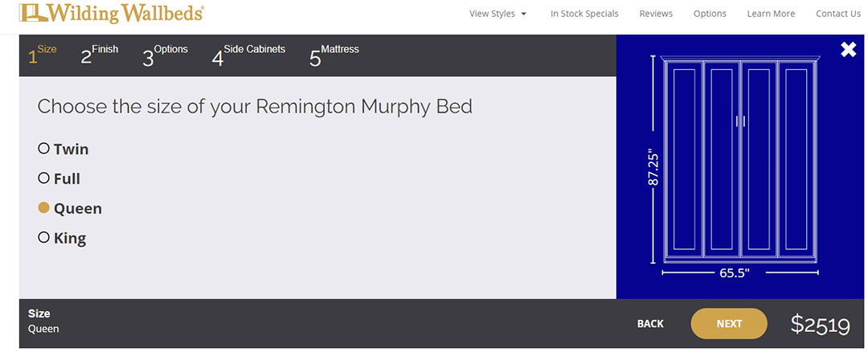Close the configurator with the X icon
Image resolution: width=868 pixels, height=352 pixels.
pos(848,50)
